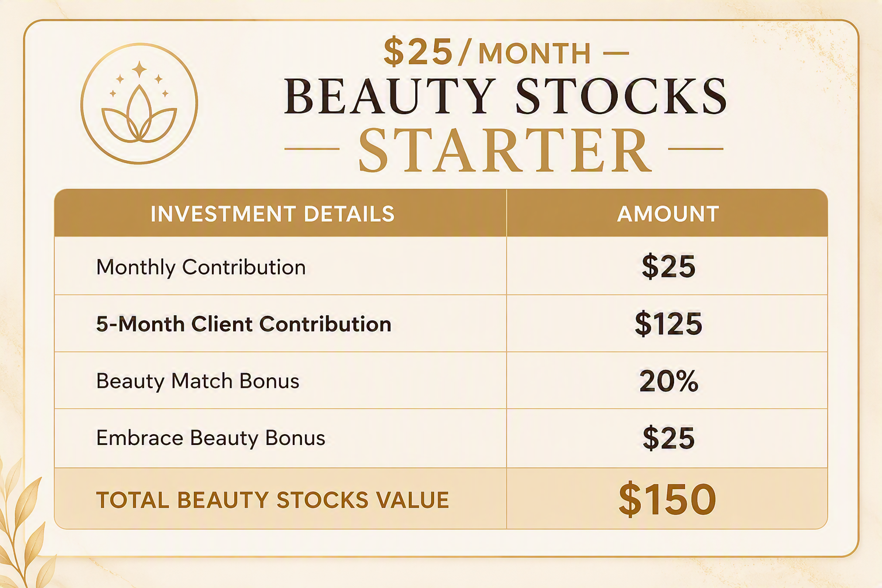Click the Beauty Match Bonus label

tap(198, 381)
